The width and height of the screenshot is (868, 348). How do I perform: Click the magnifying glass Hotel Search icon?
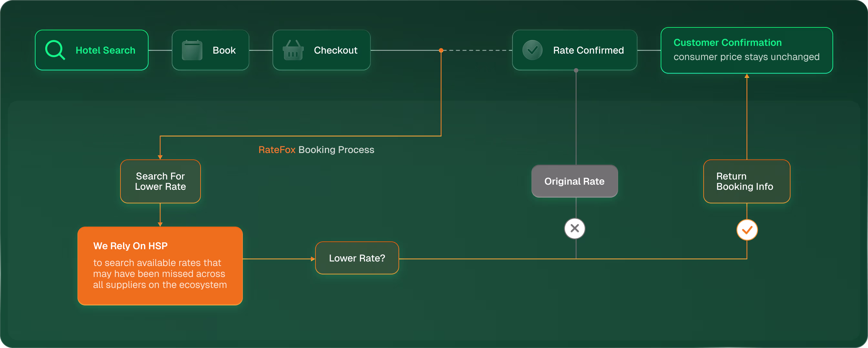click(x=55, y=50)
